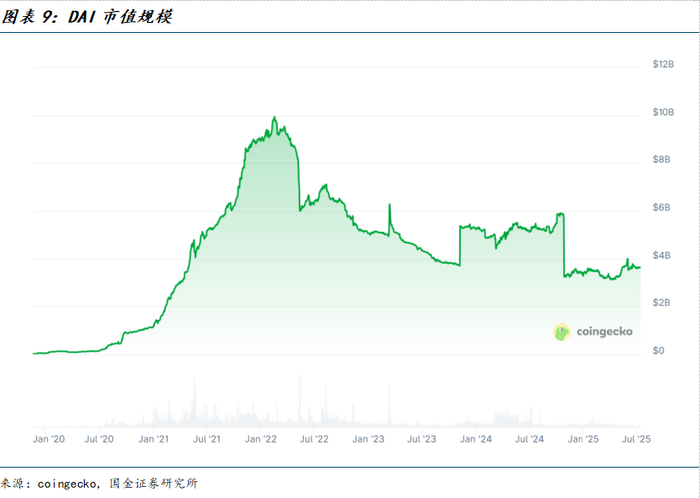The width and height of the screenshot is (700, 498).
Task: Click the coingecko gecko logo icon
Action: click(x=562, y=332)
